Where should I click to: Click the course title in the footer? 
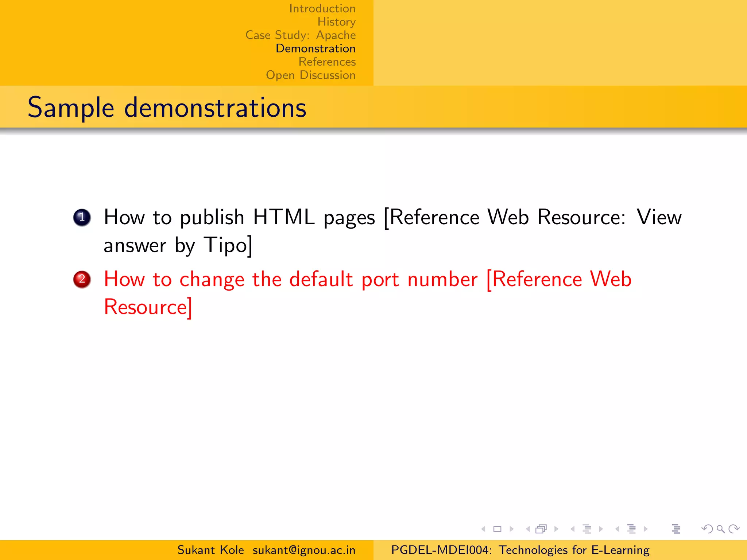coord(520,550)
